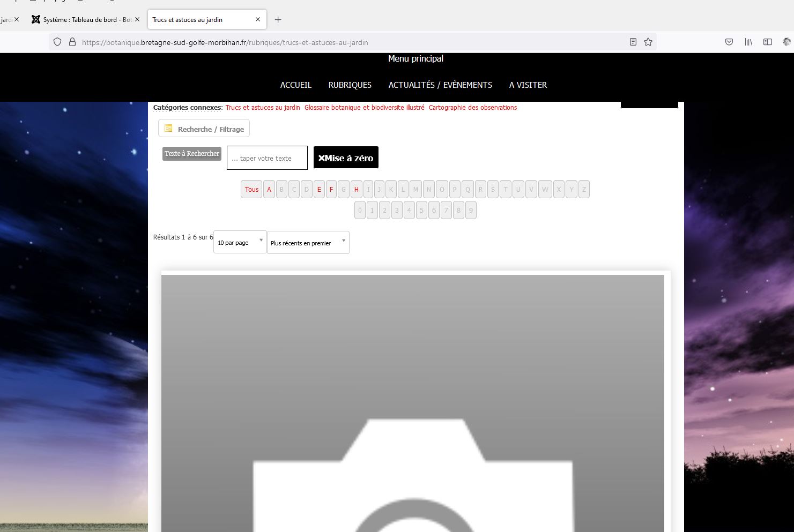
Task: Click digit 9 in numeric index
Action: [x=471, y=210]
